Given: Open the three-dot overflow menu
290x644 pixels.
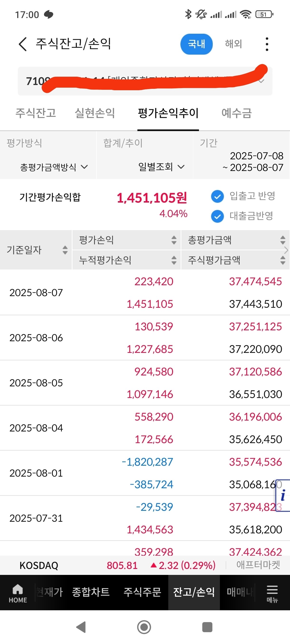Looking at the screenshot, I should (267, 44).
